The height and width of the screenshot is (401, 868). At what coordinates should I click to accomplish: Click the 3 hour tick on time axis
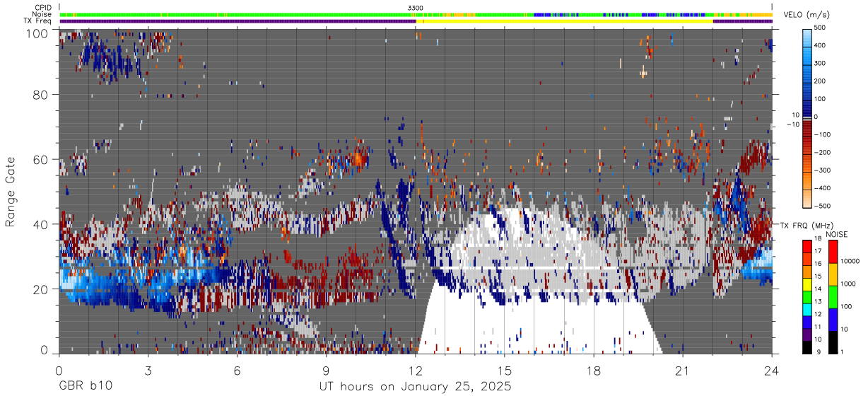(x=148, y=370)
